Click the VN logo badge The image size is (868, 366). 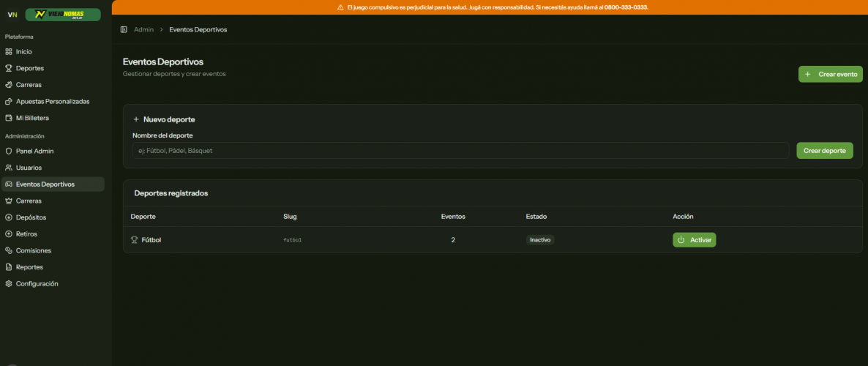(x=12, y=15)
